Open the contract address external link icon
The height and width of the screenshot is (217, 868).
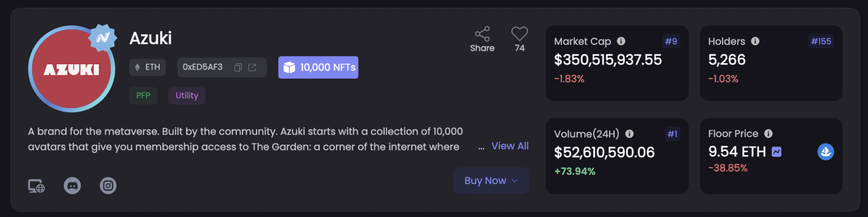[252, 67]
